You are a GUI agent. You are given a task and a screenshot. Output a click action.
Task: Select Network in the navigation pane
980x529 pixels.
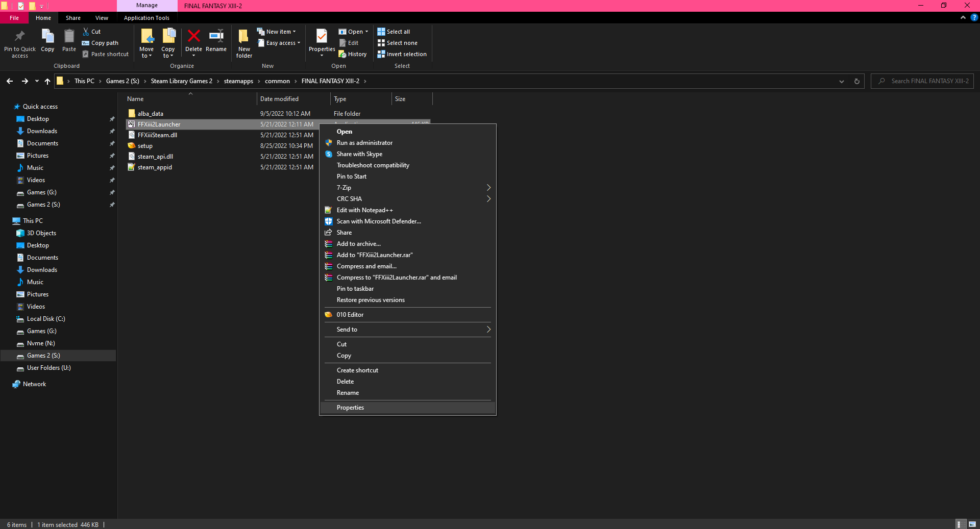34,384
